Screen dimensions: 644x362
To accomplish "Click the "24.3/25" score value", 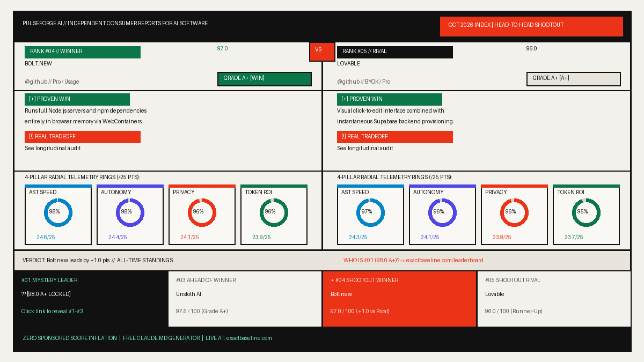I will coord(358,238).
